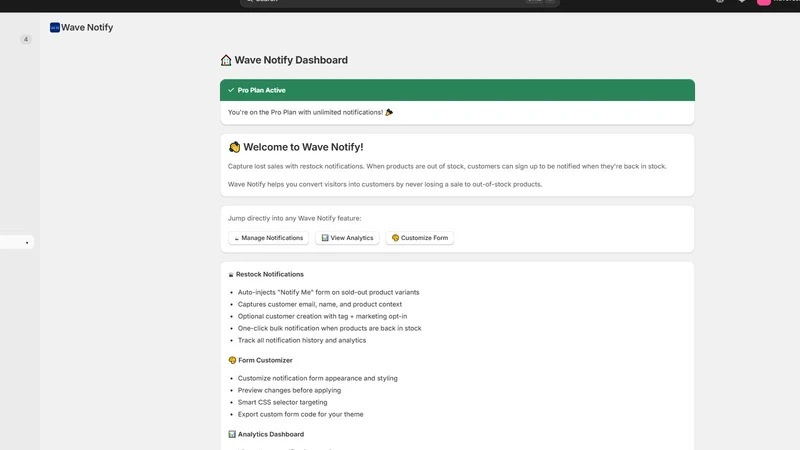Click the Restock Notifications section heading
800x450 pixels.
click(x=269, y=274)
